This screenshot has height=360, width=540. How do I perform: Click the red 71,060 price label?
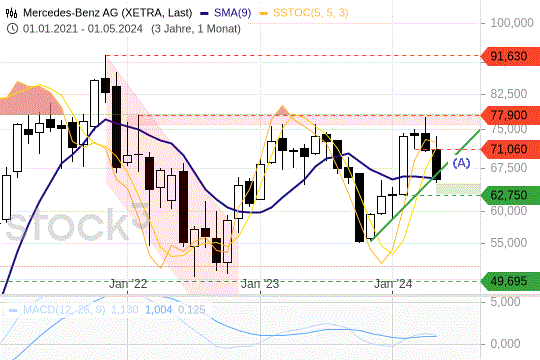511,150
